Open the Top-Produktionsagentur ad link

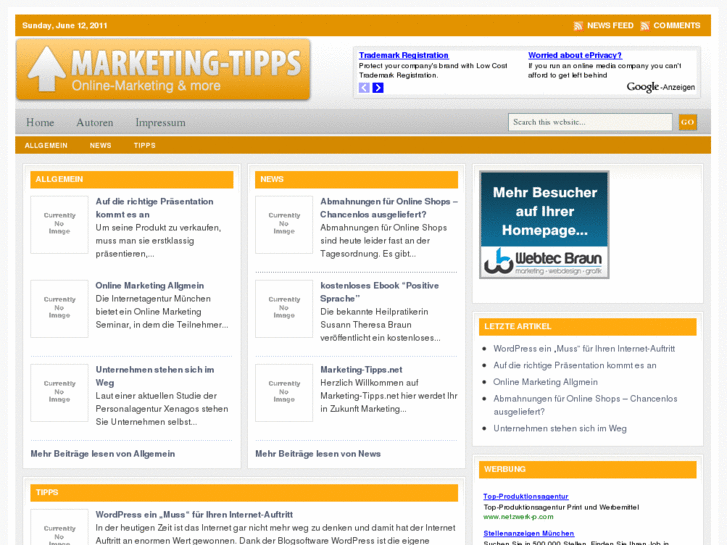(x=525, y=496)
